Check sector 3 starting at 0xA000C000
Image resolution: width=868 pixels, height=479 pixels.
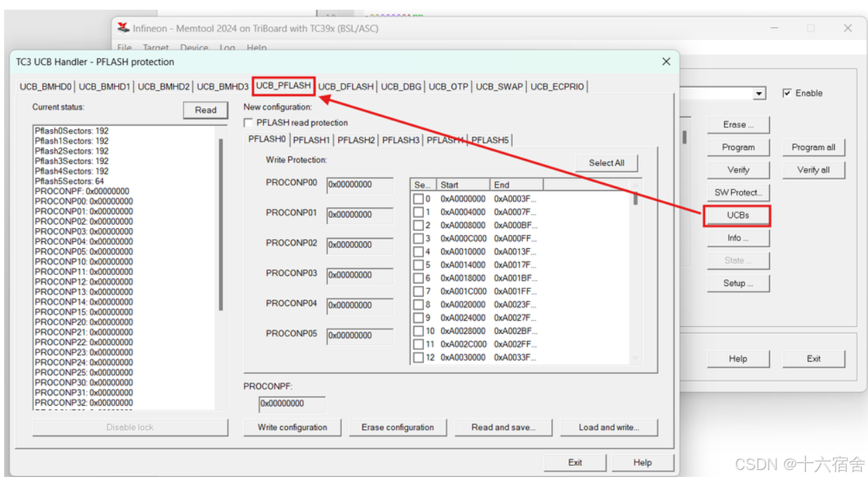[x=418, y=238]
